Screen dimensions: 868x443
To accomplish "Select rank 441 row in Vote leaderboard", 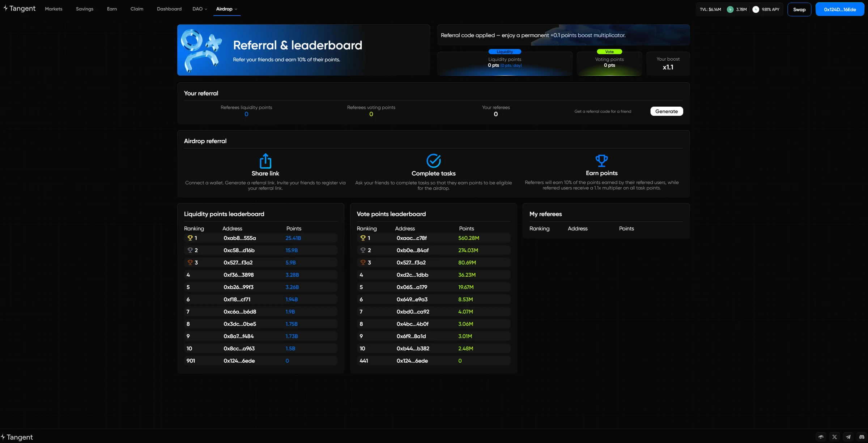I will coord(434,361).
